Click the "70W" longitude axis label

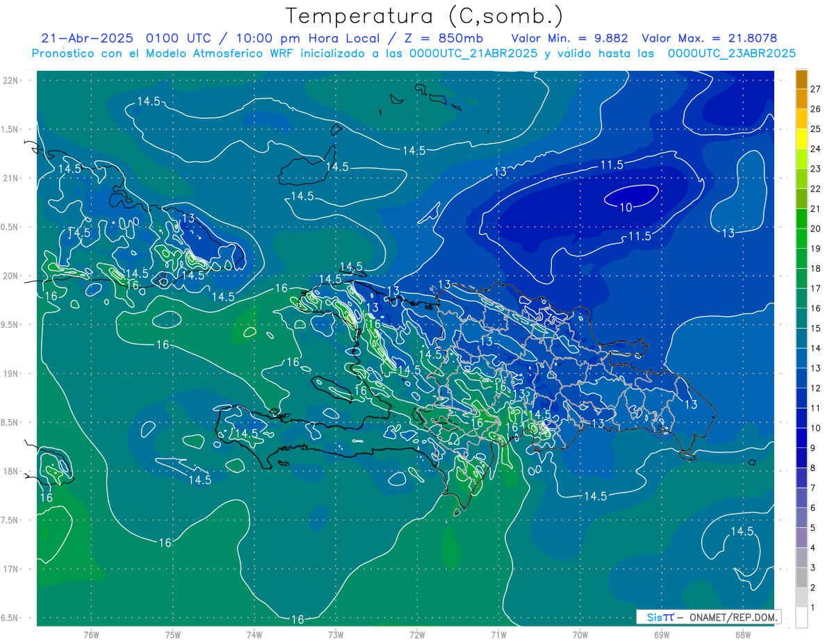[x=580, y=634]
